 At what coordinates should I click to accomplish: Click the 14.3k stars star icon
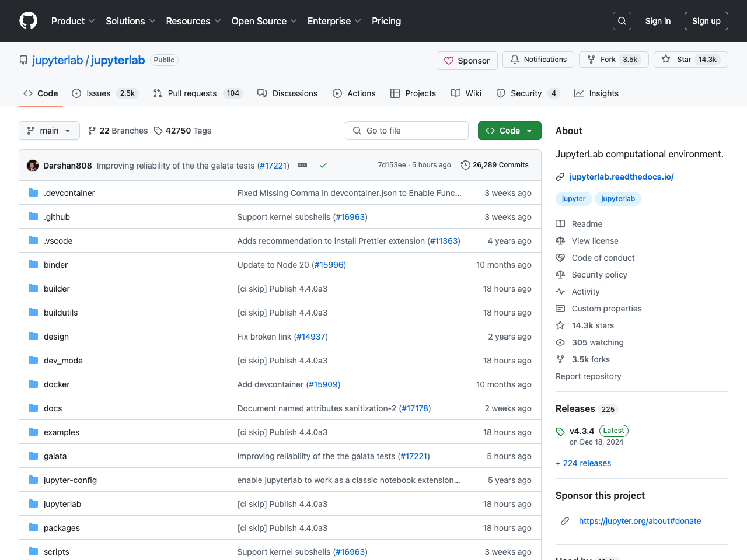tap(560, 325)
